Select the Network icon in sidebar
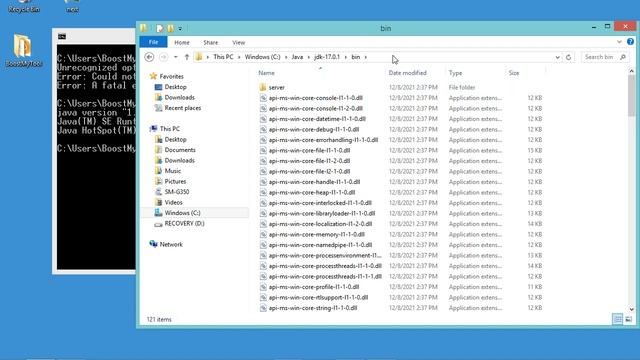640x360 pixels. [x=153, y=244]
